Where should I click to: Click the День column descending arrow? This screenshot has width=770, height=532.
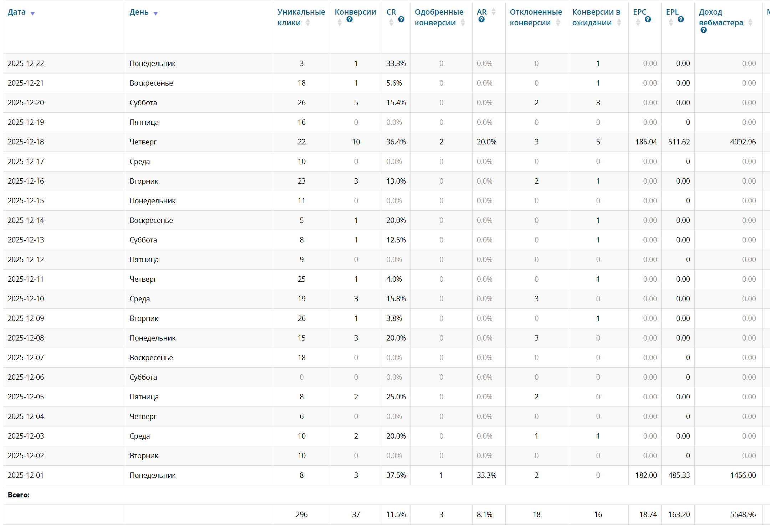155,14
